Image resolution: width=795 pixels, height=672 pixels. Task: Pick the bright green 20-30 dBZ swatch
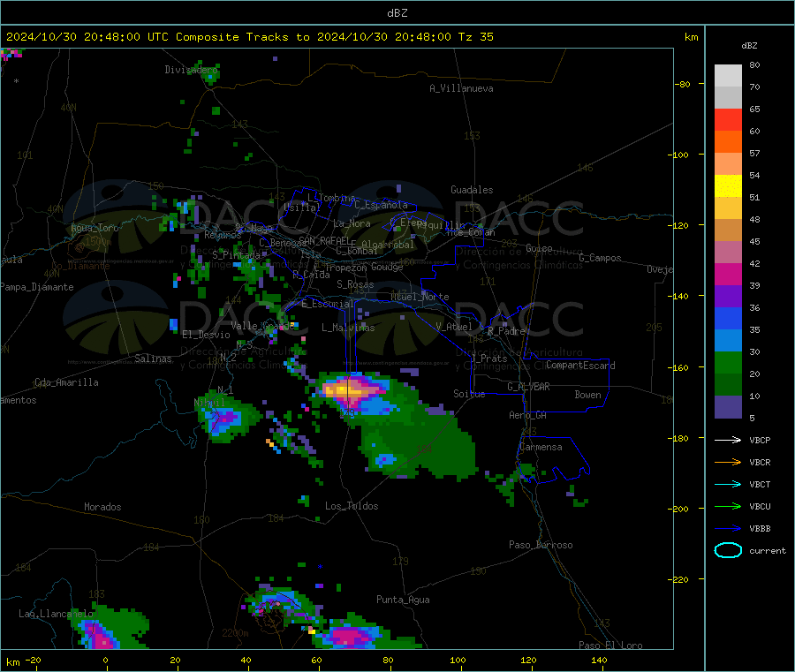(x=728, y=362)
